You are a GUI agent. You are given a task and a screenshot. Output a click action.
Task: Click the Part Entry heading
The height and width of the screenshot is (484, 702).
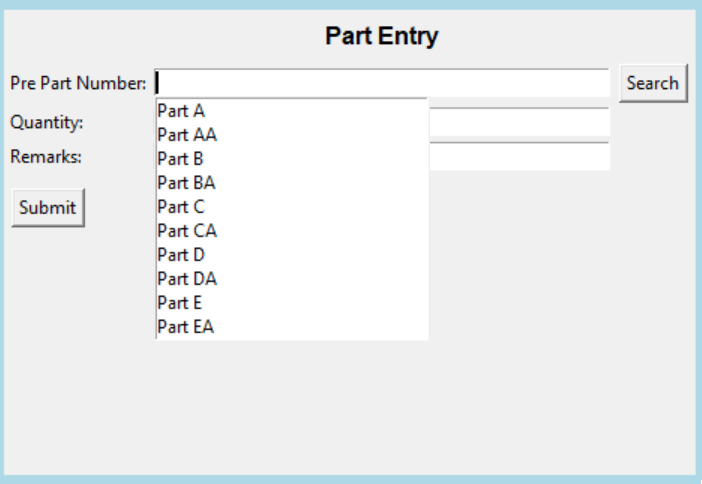point(381,36)
